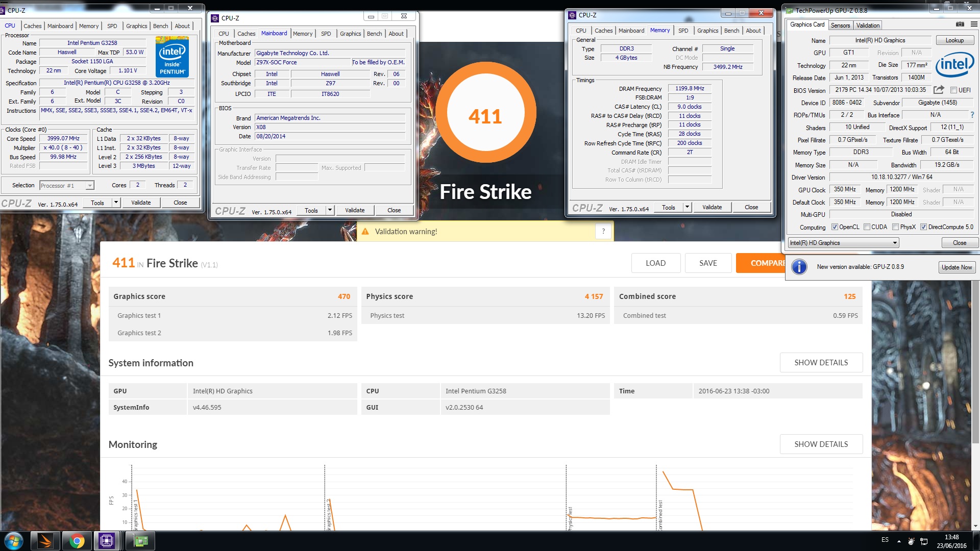This screenshot has width=980, height=551.
Task: Toggle the DirectCompute 5.0 checkbox
Action: pyautogui.click(x=923, y=227)
